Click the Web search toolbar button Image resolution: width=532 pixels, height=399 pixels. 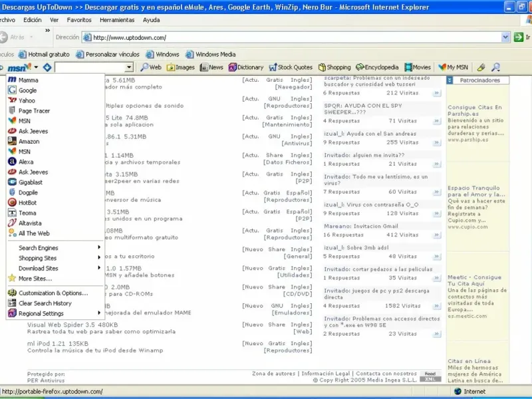[x=151, y=67]
